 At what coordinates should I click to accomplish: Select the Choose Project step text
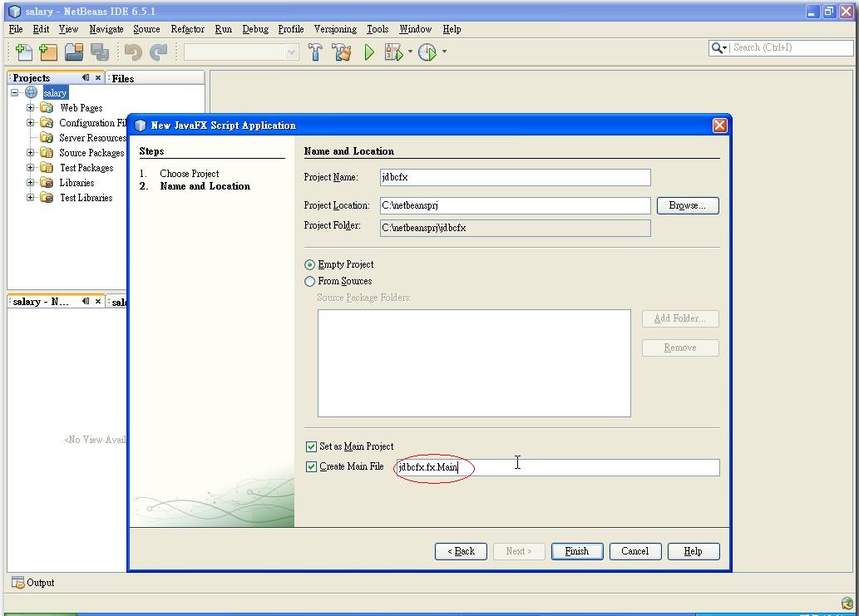pos(189,174)
